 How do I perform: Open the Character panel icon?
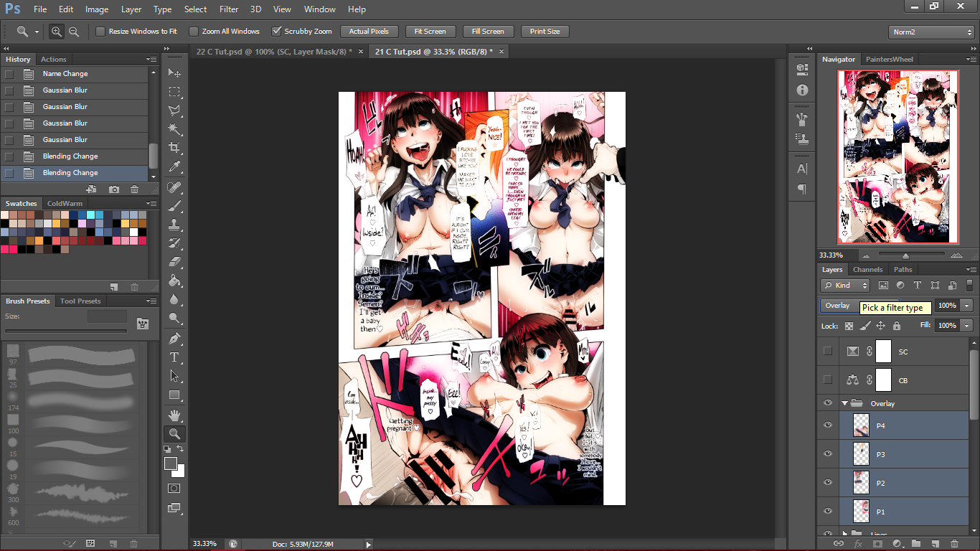click(x=802, y=169)
